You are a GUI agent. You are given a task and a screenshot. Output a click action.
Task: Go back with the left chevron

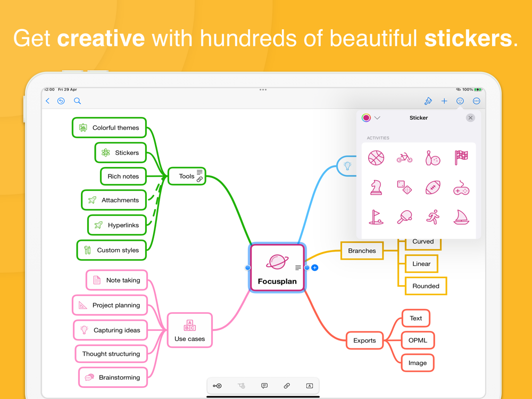coord(47,101)
